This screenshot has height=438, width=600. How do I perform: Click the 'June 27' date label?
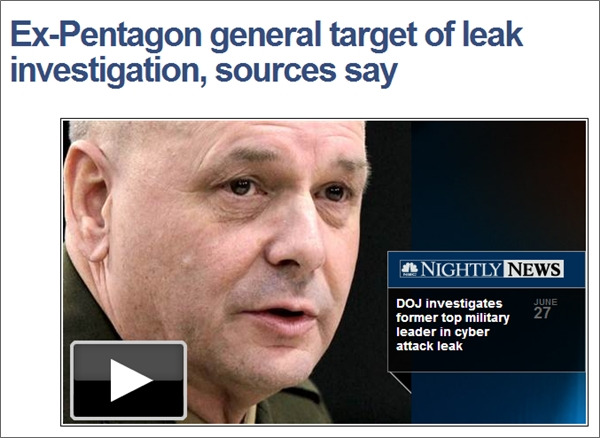point(545,309)
